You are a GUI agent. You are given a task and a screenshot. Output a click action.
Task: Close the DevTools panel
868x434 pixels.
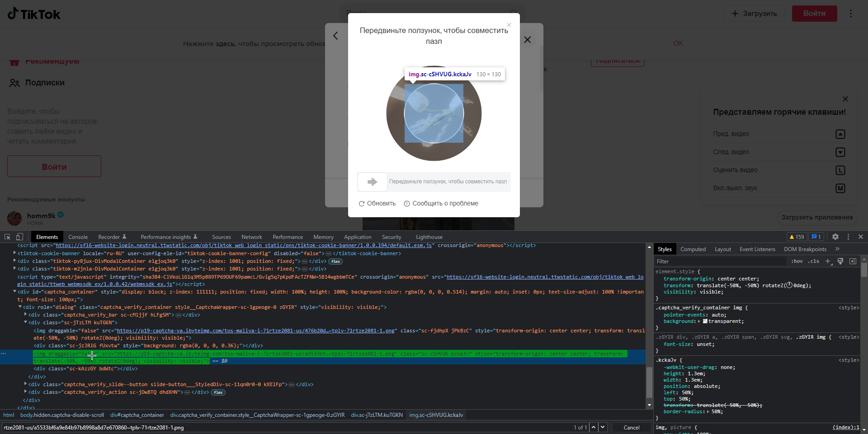pyautogui.click(x=861, y=237)
